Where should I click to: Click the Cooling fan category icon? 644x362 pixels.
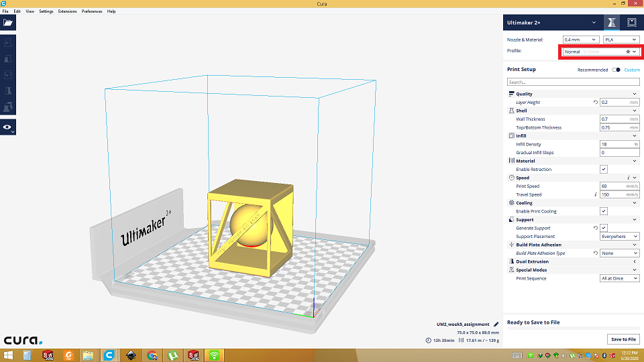pos(511,202)
